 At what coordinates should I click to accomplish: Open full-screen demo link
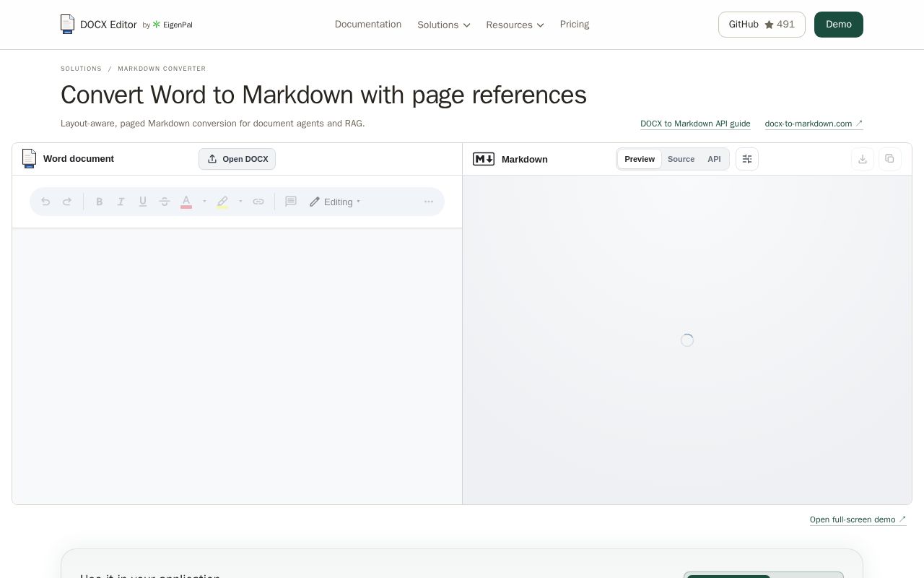[858, 519]
